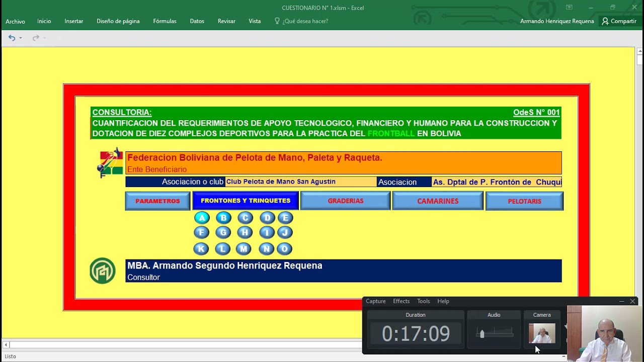Click the CAMARINES button

coord(438,201)
